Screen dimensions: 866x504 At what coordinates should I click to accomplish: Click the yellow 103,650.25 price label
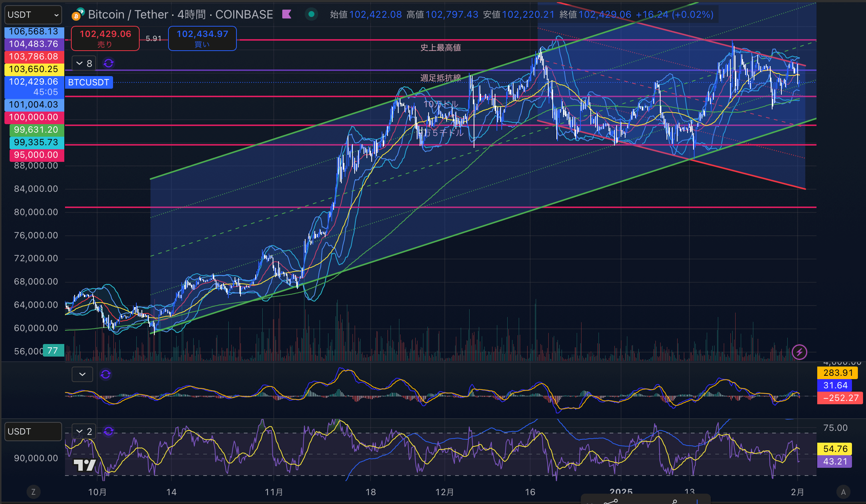(x=34, y=69)
